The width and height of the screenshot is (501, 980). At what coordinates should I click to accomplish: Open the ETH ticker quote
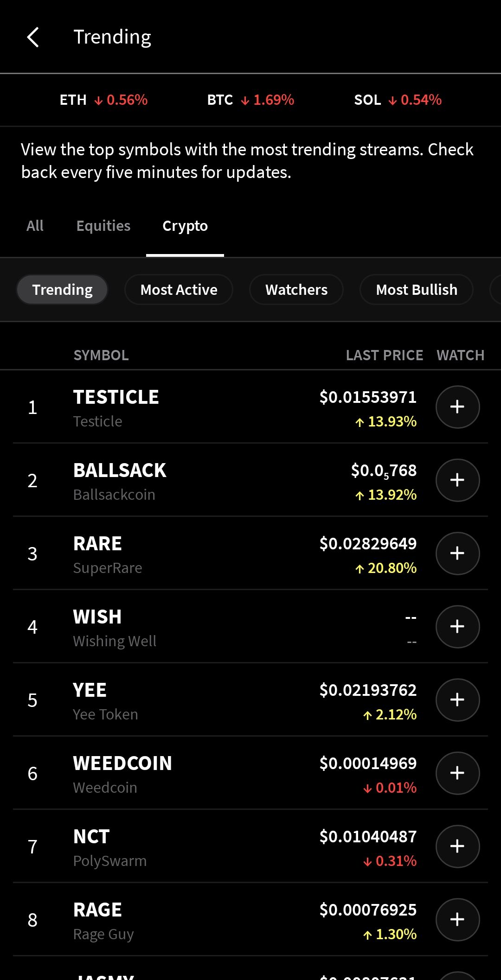pyautogui.click(x=103, y=100)
